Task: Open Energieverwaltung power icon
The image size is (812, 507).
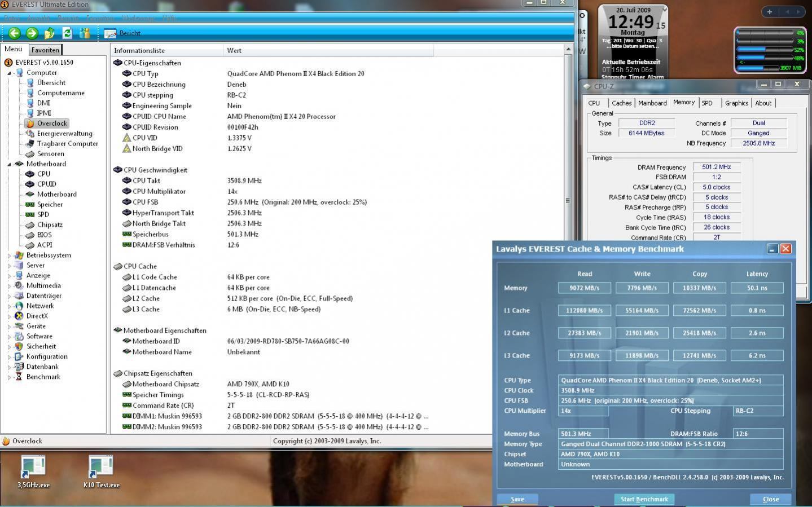Action: click(x=30, y=134)
